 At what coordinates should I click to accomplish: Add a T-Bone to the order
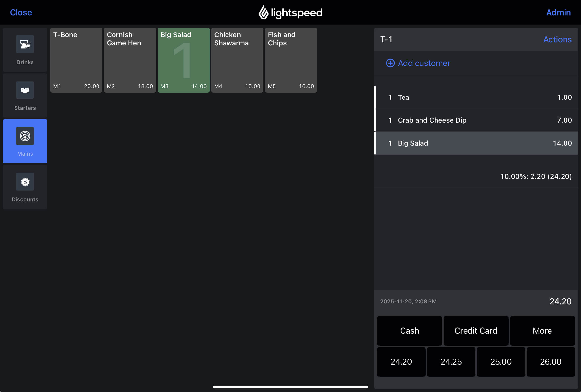click(76, 60)
